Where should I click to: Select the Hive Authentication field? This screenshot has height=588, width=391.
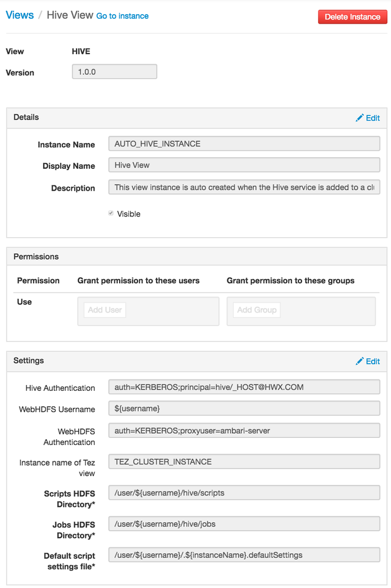244,387
